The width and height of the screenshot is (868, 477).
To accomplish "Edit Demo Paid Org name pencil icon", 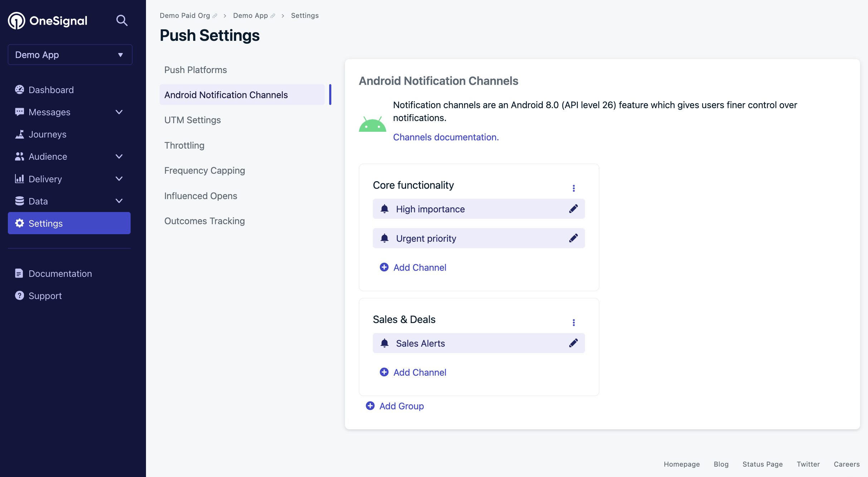I will click(215, 16).
